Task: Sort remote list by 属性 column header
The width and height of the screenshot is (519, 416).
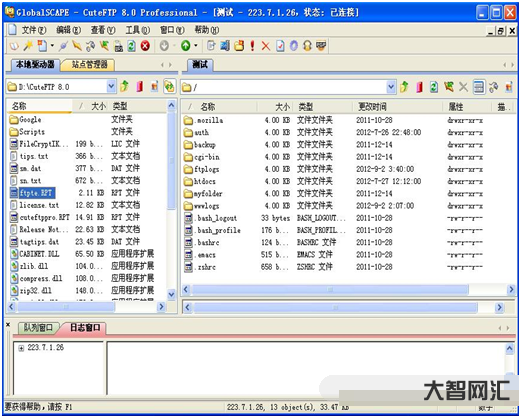Action: click(468, 107)
